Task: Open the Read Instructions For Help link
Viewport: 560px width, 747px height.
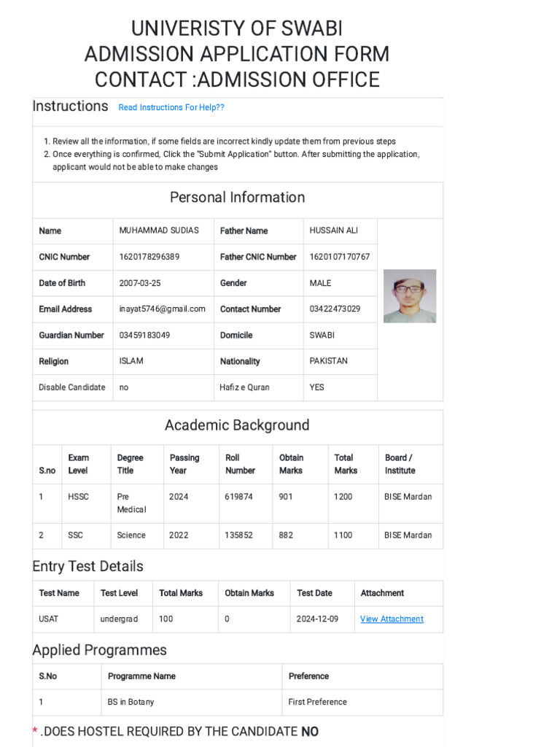Action: (171, 107)
